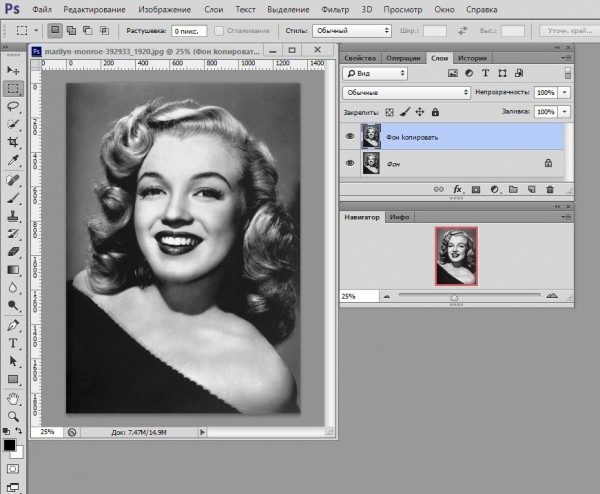The width and height of the screenshot is (600, 494).
Task: Toggle visibility of 'Фон' layer
Action: 350,162
